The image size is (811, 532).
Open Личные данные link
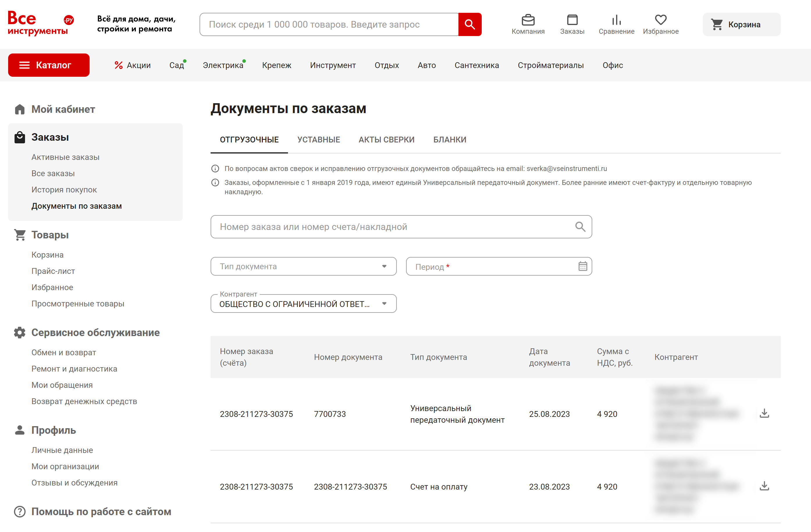(62, 450)
